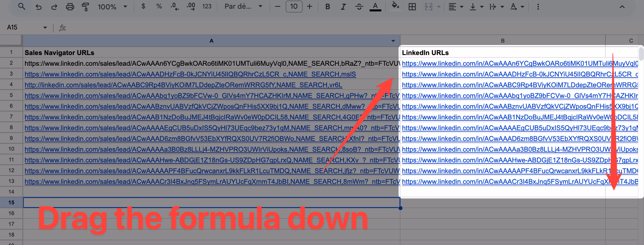
Task: Open the Name box dropdown arrow
Action: click(x=45, y=28)
